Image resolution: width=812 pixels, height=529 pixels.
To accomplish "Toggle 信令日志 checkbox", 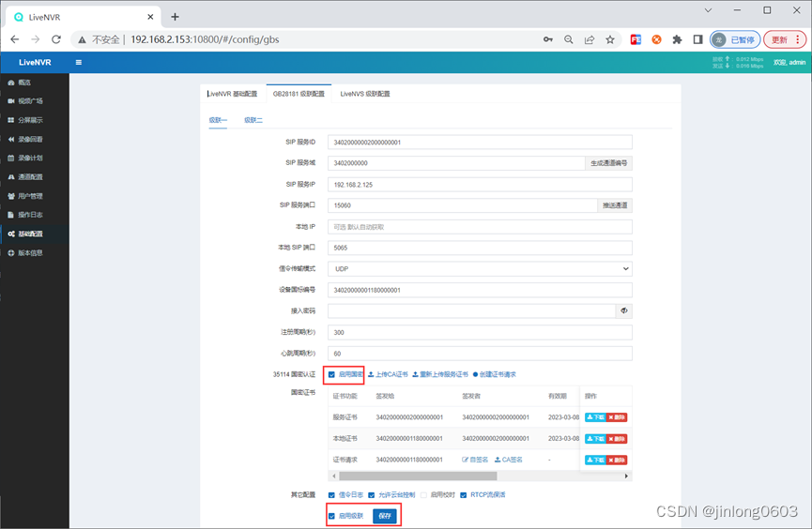I will (331, 495).
